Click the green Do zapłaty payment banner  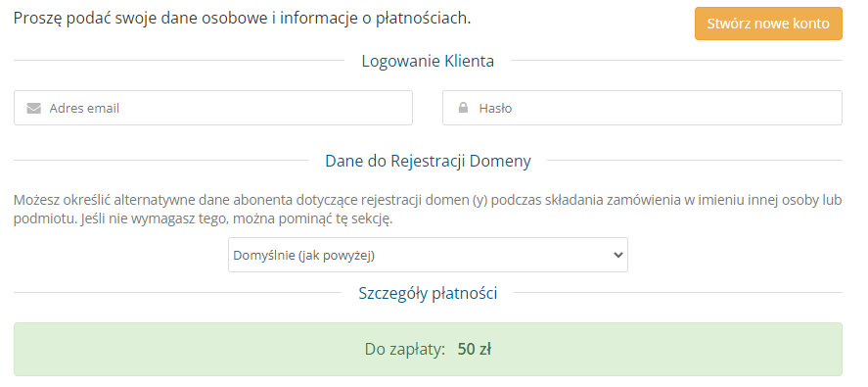coord(428,350)
